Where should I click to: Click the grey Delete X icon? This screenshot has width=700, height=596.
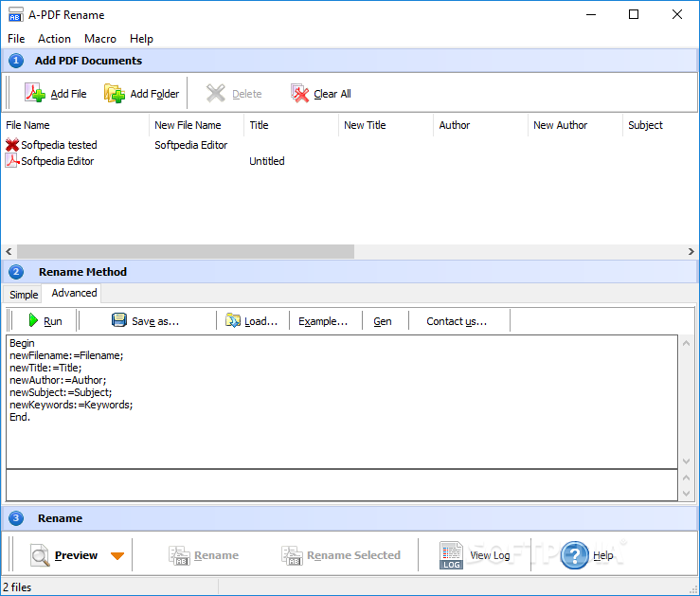(216, 93)
